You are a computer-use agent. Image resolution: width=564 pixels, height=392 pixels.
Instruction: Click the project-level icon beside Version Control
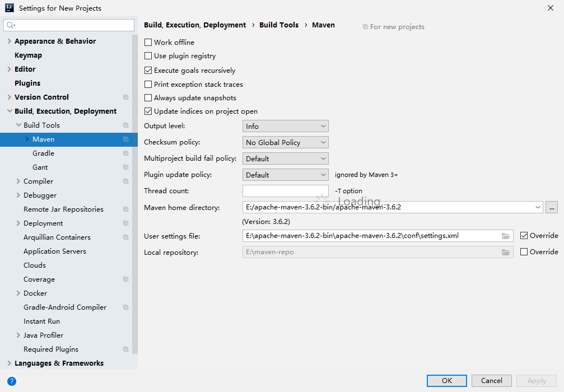coord(125,97)
